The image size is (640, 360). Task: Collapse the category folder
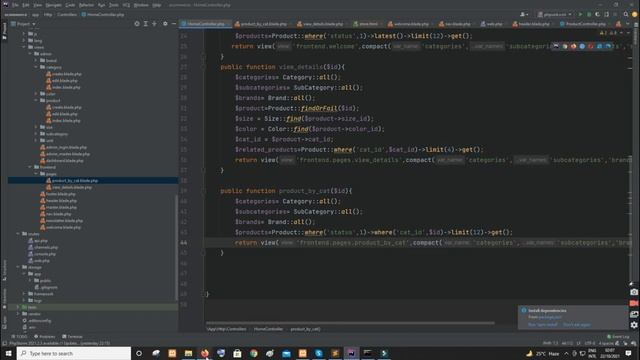(36, 67)
